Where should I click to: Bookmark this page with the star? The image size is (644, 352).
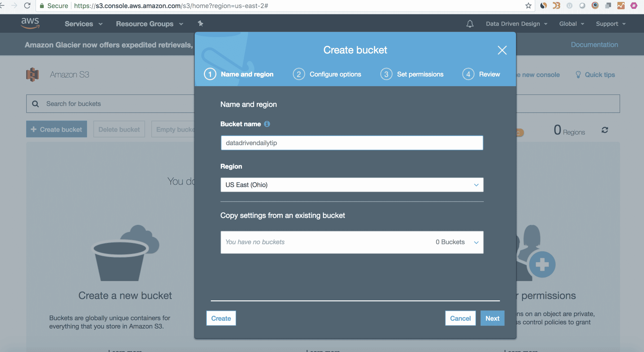(528, 6)
